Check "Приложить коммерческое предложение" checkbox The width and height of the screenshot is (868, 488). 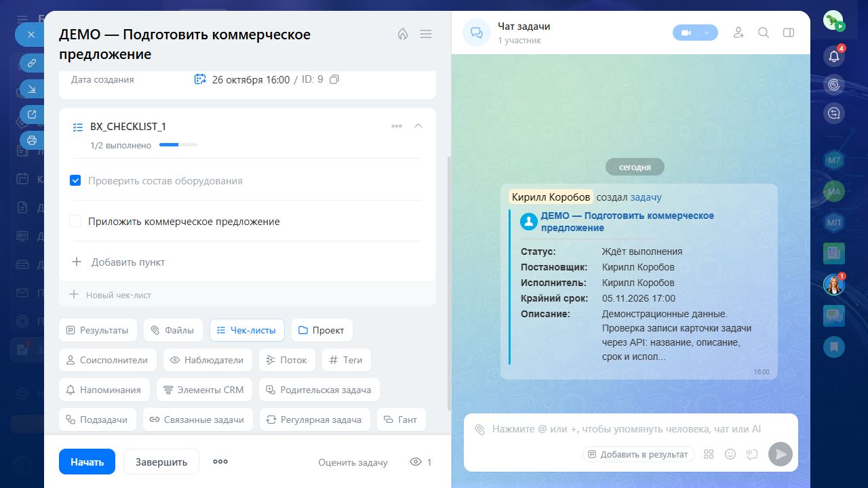[75, 222]
